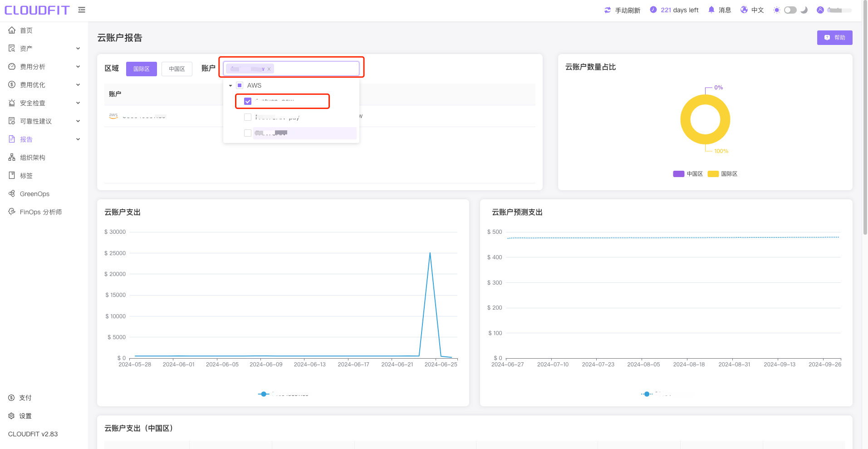Check the last account checkbox in dropdown
868x449 pixels.
click(248, 133)
